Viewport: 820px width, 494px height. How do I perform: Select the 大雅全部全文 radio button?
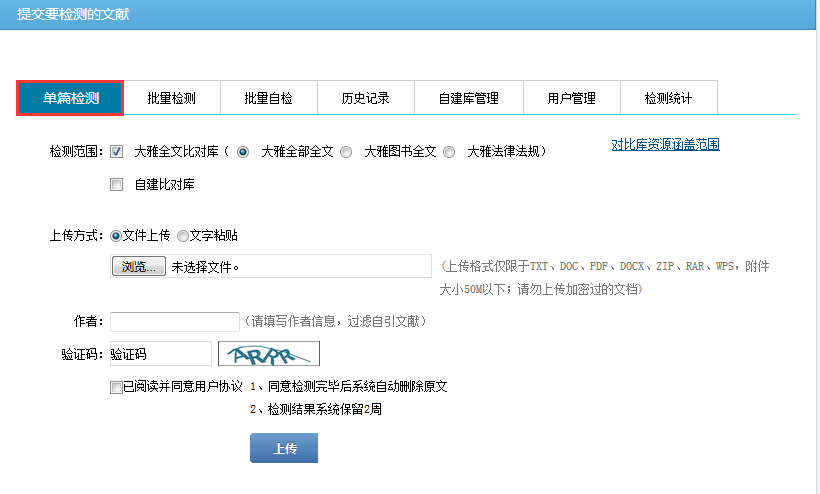click(x=243, y=153)
